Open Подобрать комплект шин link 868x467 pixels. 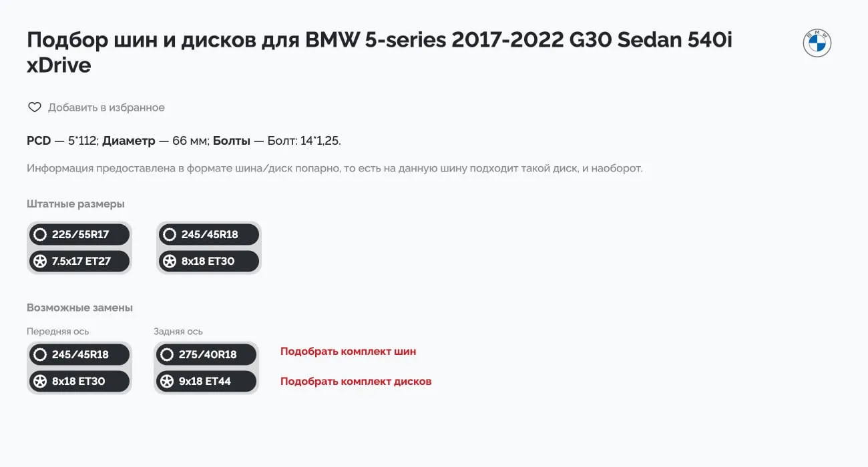[x=348, y=352]
